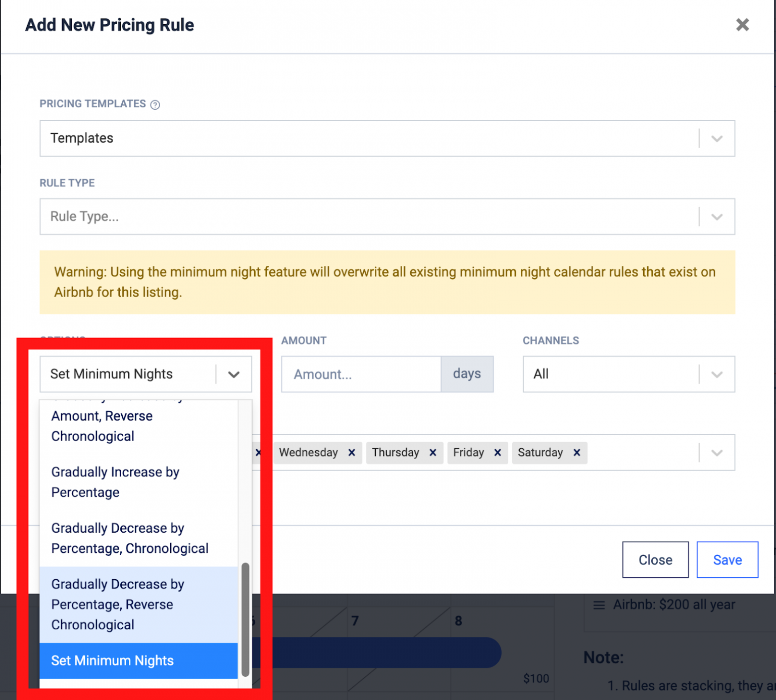Click the Close button

pyautogui.click(x=655, y=559)
